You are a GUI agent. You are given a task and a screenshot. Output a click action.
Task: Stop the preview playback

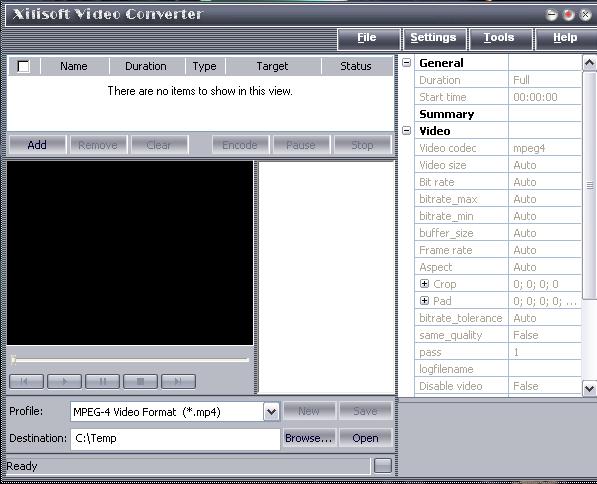point(140,381)
